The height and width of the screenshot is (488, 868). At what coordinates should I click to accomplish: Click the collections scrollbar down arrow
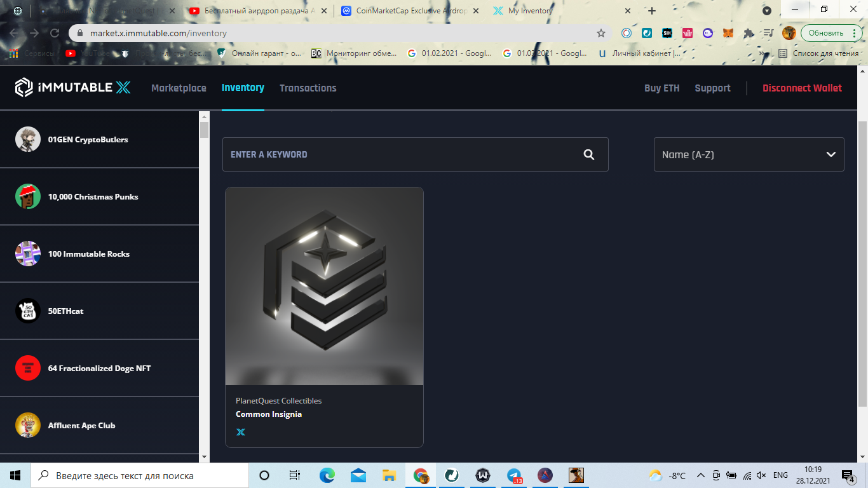tap(204, 457)
